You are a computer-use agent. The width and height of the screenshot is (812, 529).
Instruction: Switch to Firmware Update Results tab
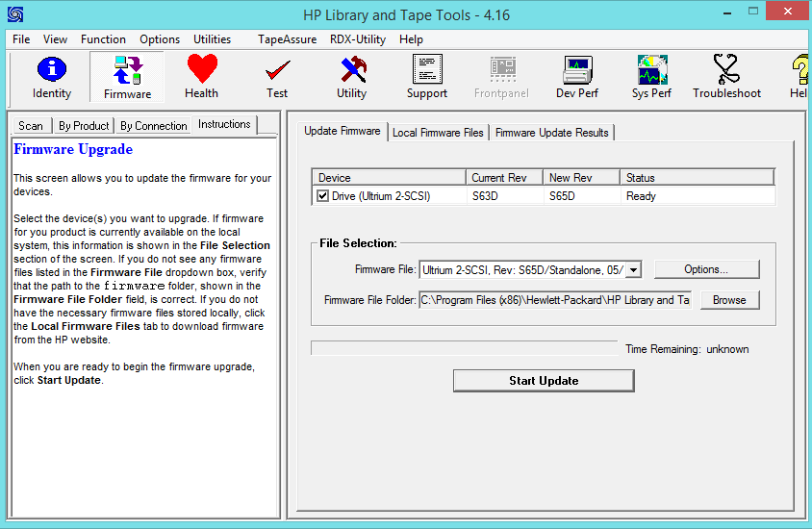click(x=552, y=133)
